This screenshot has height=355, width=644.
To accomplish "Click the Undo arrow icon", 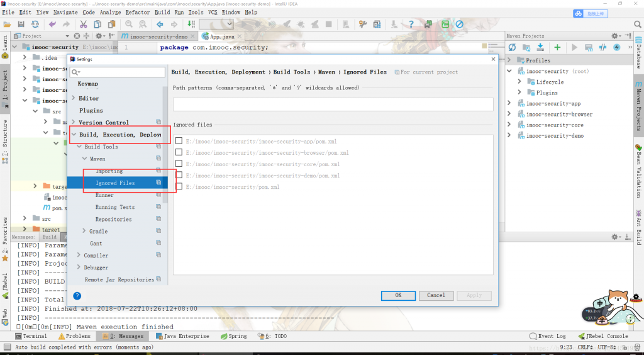I will click(52, 25).
